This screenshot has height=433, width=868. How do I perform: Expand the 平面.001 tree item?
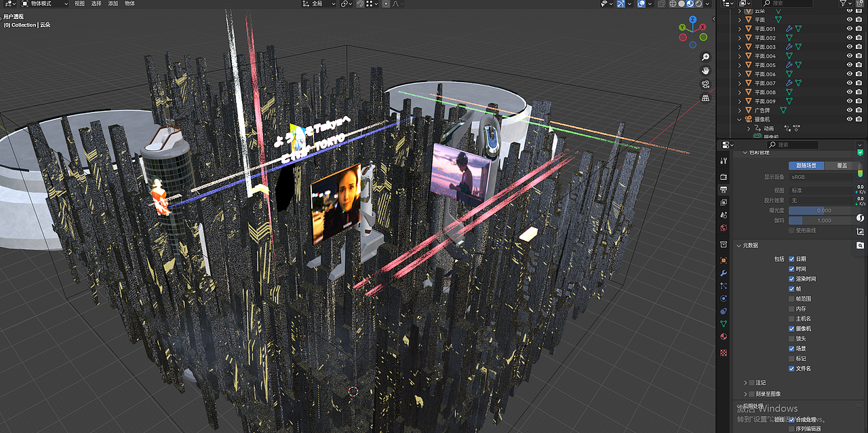[741, 29]
